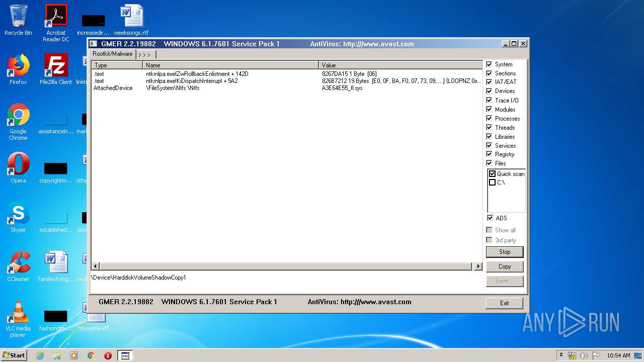This screenshot has height=362, width=644.
Task: Open FileZilla Client shortcut
Action: pos(56,69)
